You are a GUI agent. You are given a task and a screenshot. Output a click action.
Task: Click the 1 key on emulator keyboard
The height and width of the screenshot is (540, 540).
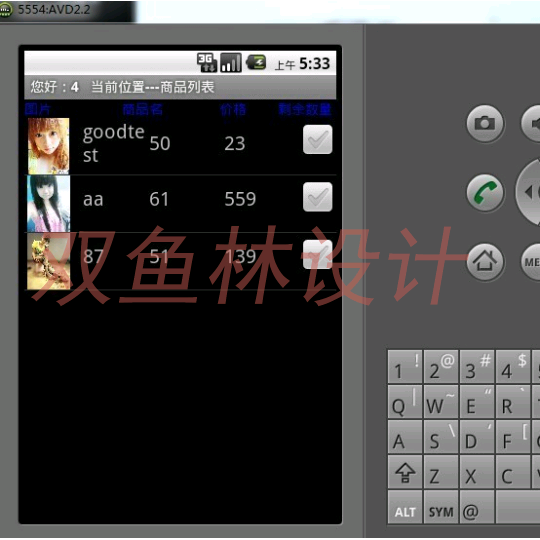click(x=405, y=366)
